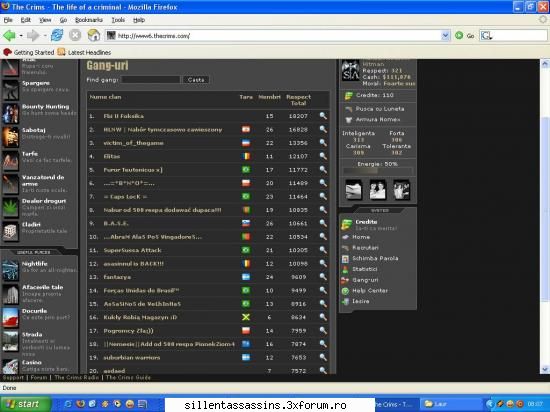Click the page vertical scrollbar down arrow
This screenshot has width=550, height=412.
pos(544,369)
